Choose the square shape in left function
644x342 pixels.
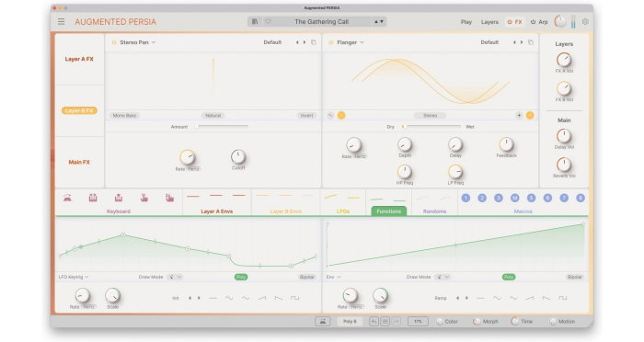click(295, 298)
